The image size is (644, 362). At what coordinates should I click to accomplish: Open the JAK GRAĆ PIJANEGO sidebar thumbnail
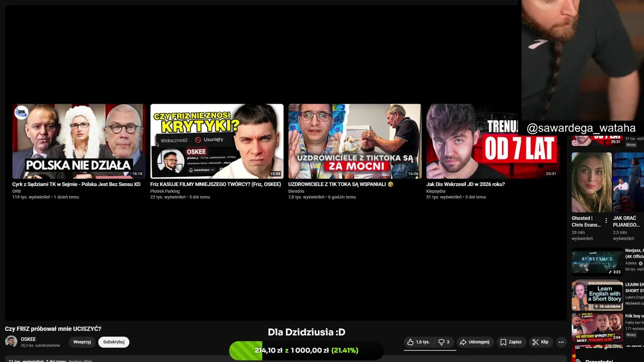[x=628, y=183]
